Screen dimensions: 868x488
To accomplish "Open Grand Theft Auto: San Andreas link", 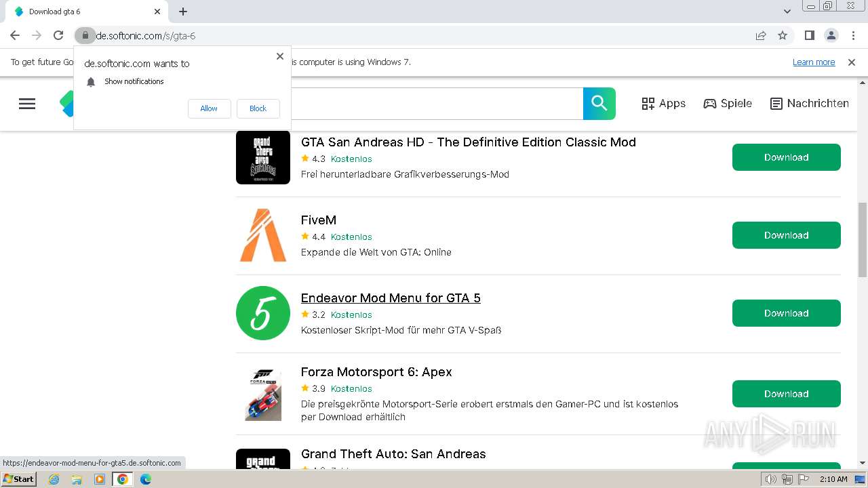I will click(x=393, y=454).
